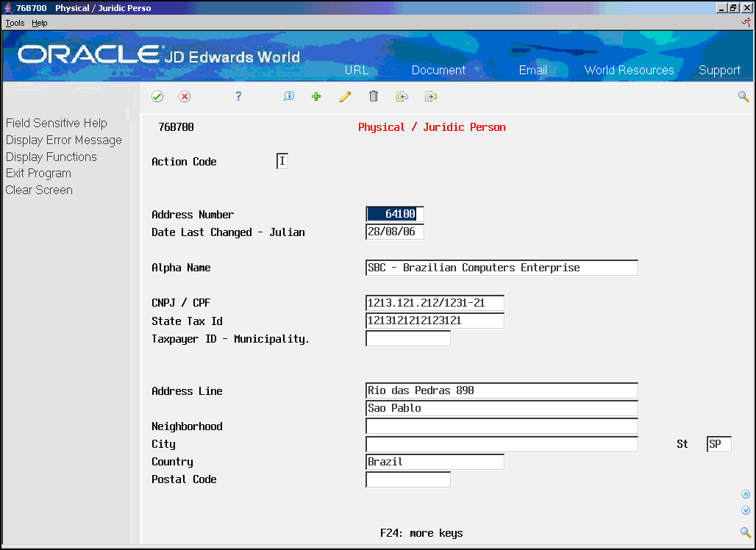The width and height of the screenshot is (756, 550).
Task: Restore down the 76B700 window
Action: [x=733, y=7]
